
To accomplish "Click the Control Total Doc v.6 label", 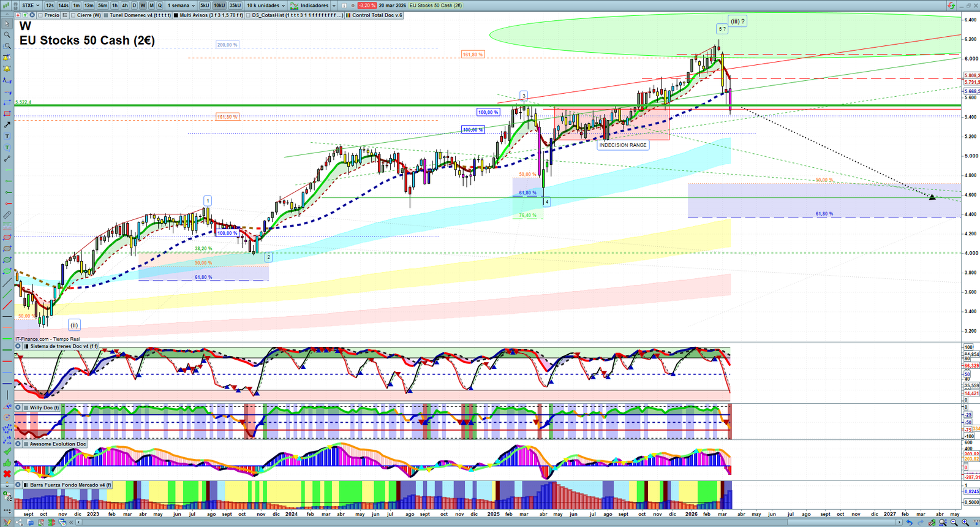I will point(377,15).
